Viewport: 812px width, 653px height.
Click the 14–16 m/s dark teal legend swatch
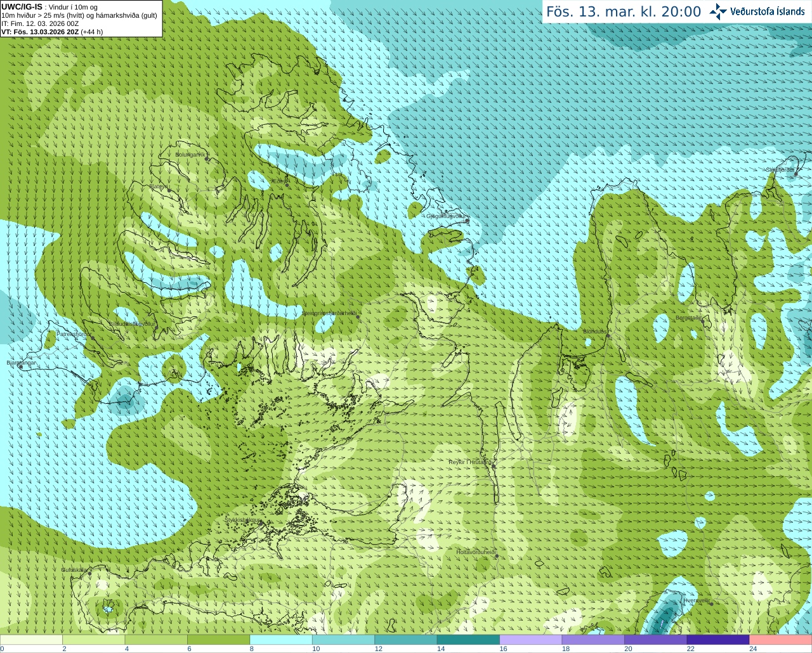pyautogui.click(x=468, y=640)
